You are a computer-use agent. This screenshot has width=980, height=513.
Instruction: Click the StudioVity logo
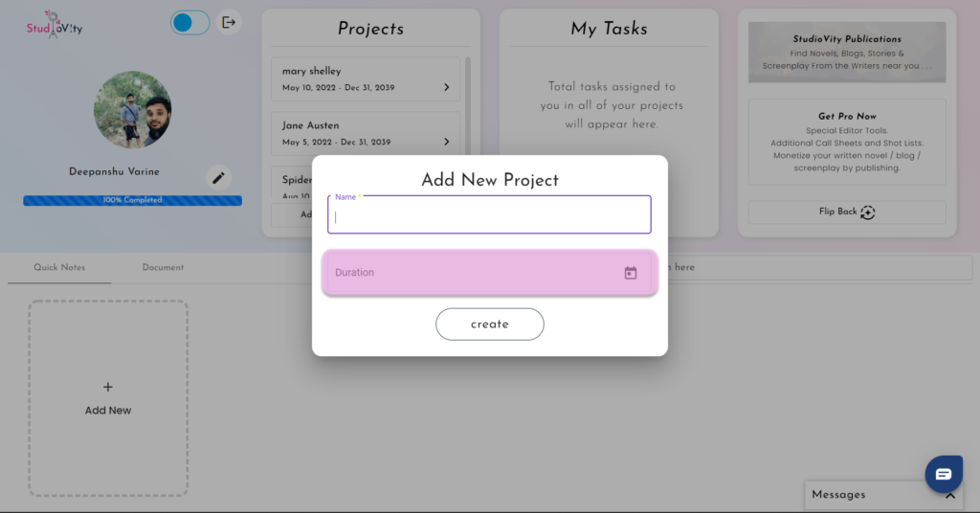tap(55, 25)
